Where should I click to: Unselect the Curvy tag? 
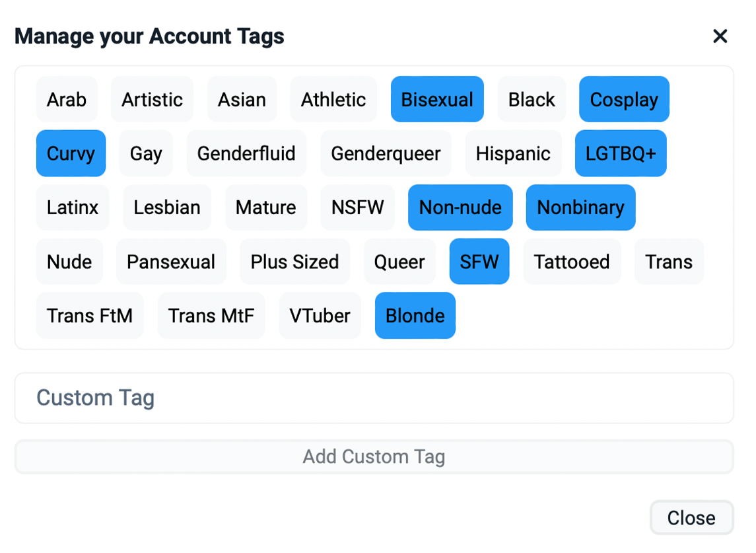[71, 154]
